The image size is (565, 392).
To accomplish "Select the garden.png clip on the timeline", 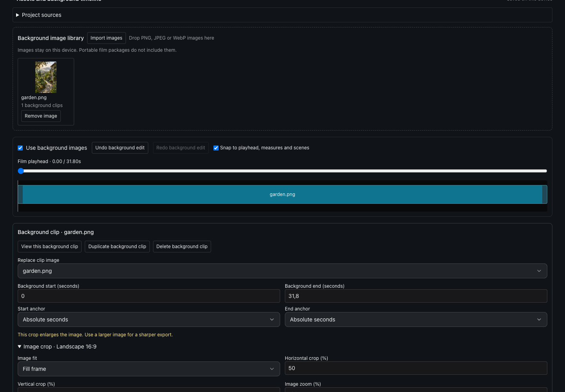I will click(282, 194).
